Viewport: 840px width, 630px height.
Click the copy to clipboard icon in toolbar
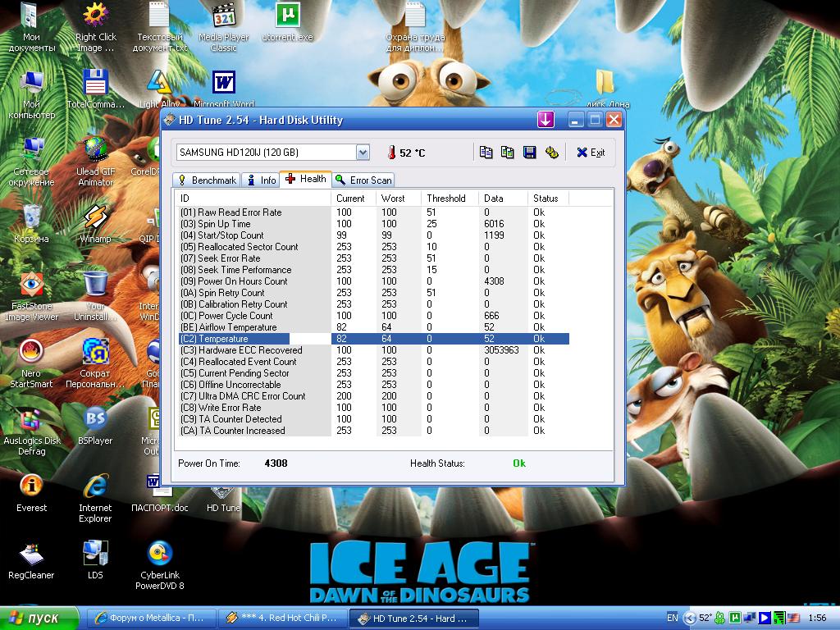[x=486, y=152]
